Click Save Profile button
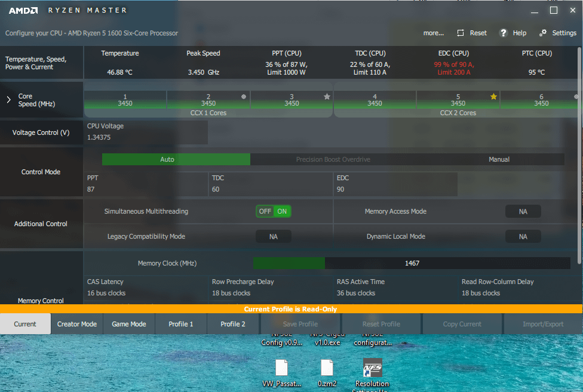Viewport: 583px width, 392px height. (300, 324)
